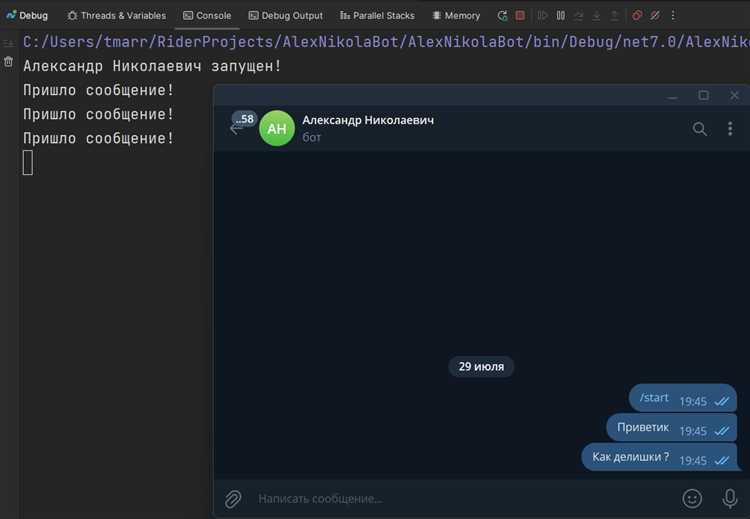The height and width of the screenshot is (519, 750).
Task: Click 'Александр Николаевич запущен!' console line
Action: (152, 66)
